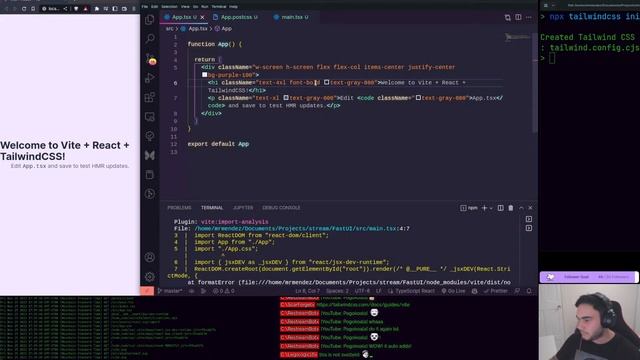Click the bg-purple-100 color swatch
Image resolution: width=640 pixels, height=360 pixels.
(204, 75)
